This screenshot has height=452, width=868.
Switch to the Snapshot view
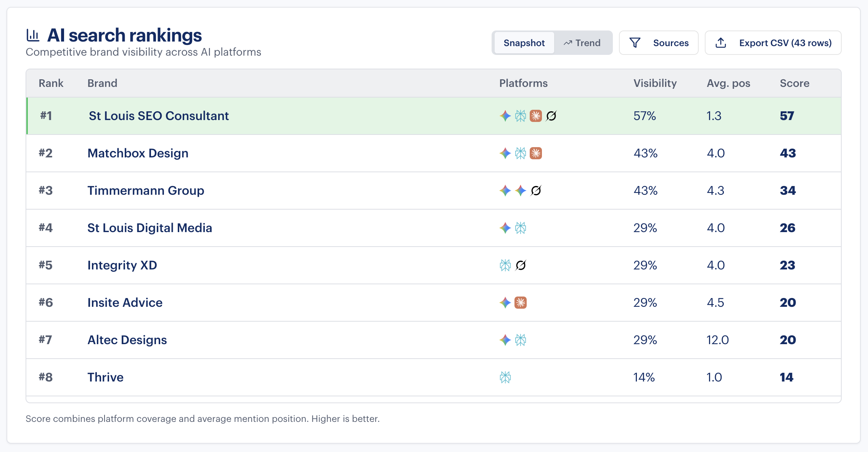click(524, 43)
